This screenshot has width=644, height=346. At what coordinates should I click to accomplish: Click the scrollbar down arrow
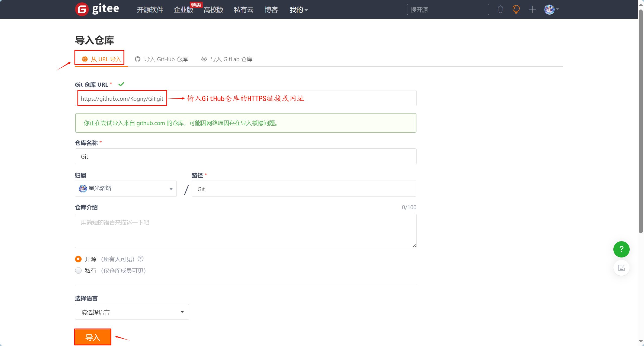point(641,341)
